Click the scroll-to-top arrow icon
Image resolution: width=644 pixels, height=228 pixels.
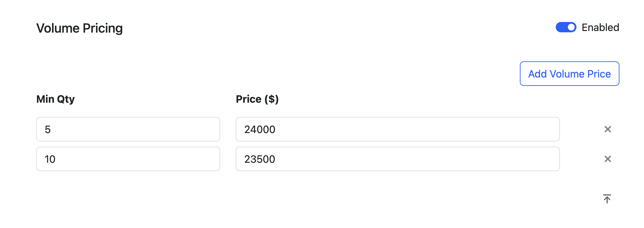[x=607, y=199]
